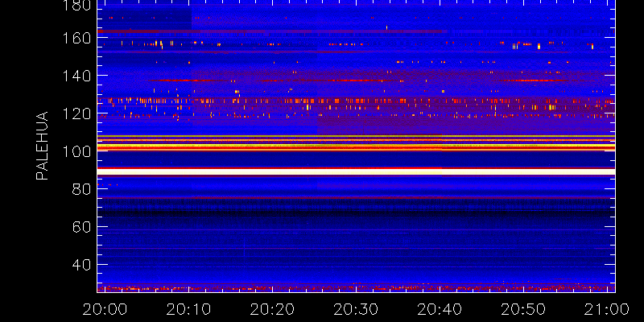This screenshot has height=322, width=644.
Task: Select the 180 frequency tick label
Action: [76, 6]
